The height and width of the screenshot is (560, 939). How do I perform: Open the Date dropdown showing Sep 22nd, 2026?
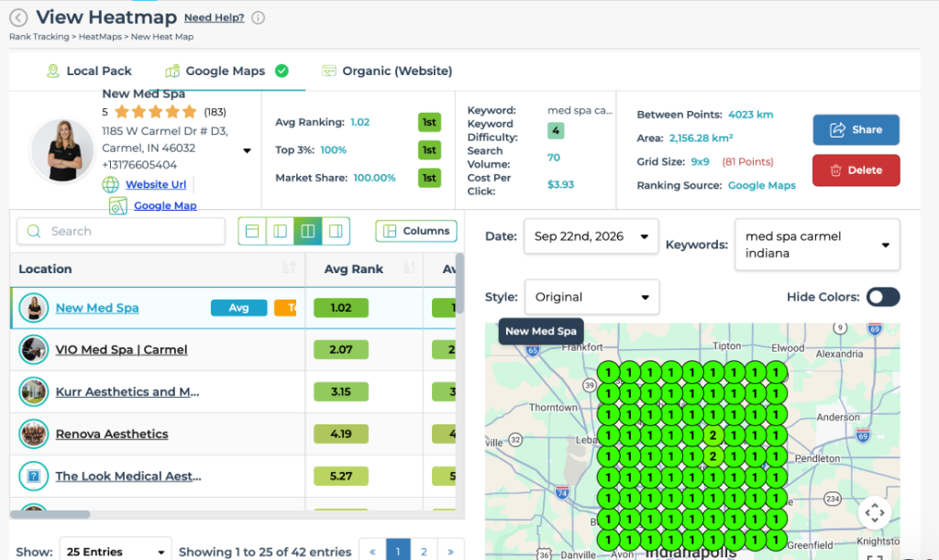591,236
